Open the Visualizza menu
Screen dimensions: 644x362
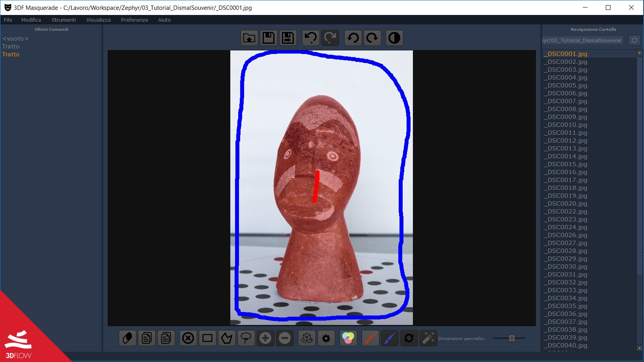click(x=98, y=20)
